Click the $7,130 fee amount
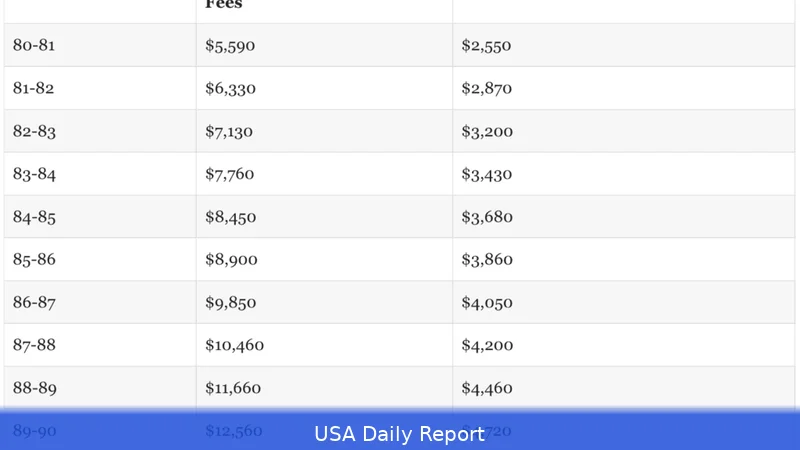The height and width of the screenshot is (450, 800). (229, 131)
